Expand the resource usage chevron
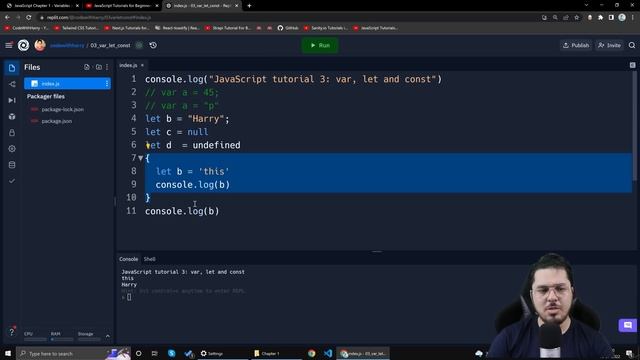Screen dimensions: 640x360 click(x=108, y=336)
